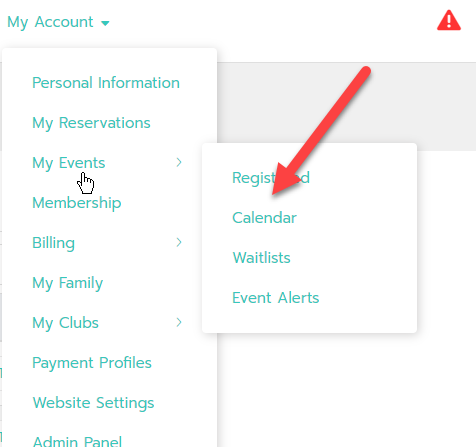Click the red warning triangle icon

coord(449,21)
